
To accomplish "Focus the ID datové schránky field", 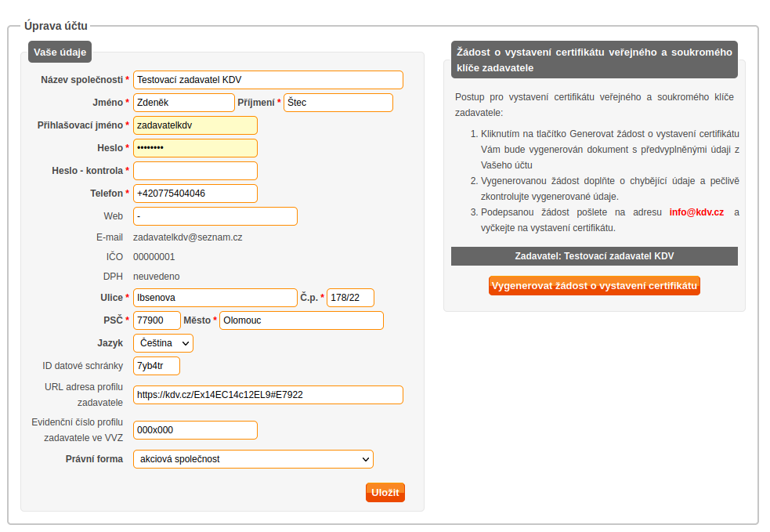I will tap(156, 365).
